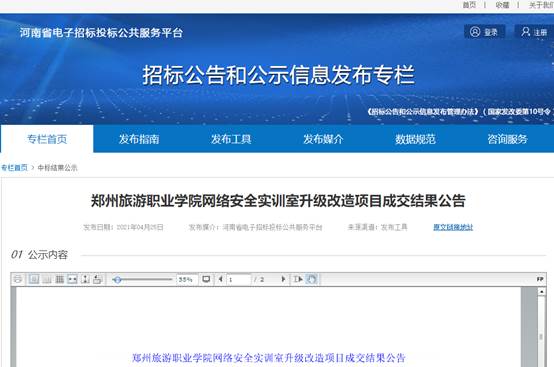
Task: Click the print icon in PDF toolbar
Action: [x=18, y=279]
